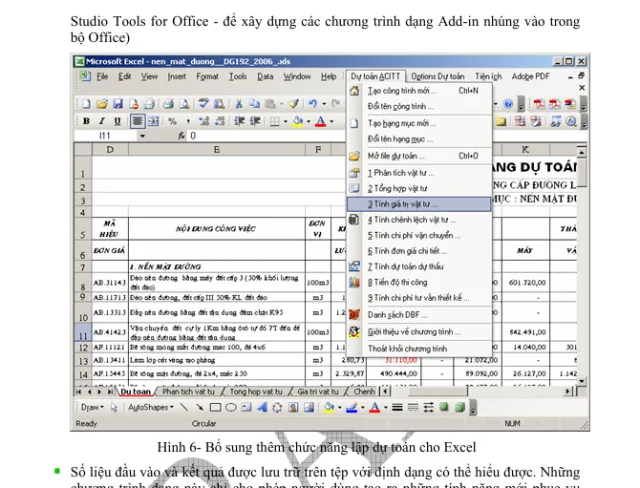Image resolution: width=640 pixels, height=488 pixels.
Task: Select row 11 header
Action: (x=83, y=332)
